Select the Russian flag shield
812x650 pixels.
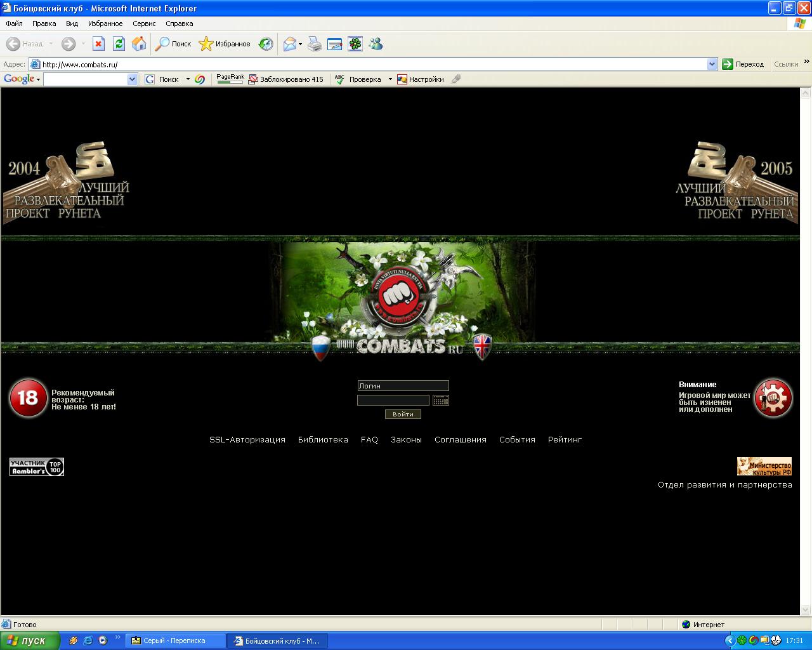pos(321,348)
